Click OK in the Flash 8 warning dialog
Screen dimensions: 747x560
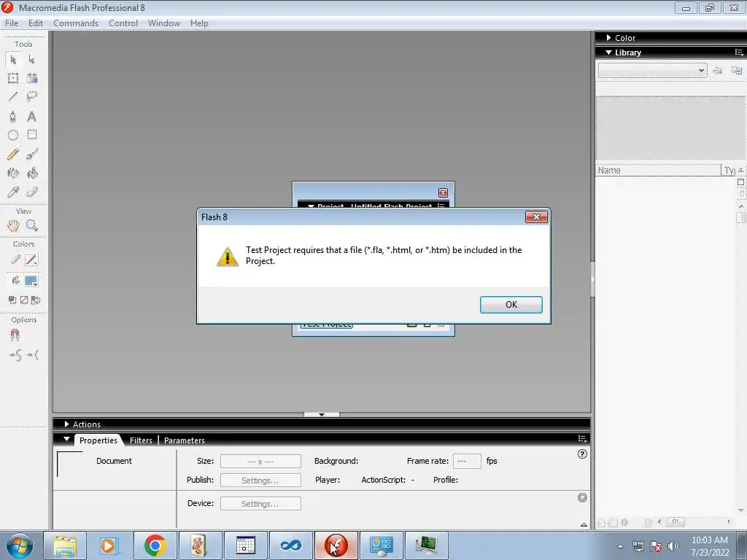pyautogui.click(x=511, y=305)
